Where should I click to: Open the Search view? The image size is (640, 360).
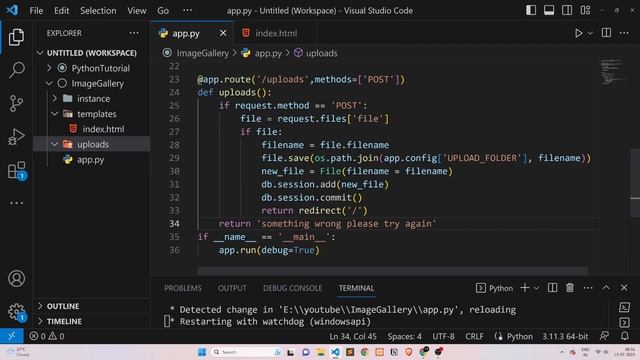click(x=16, y=70)
